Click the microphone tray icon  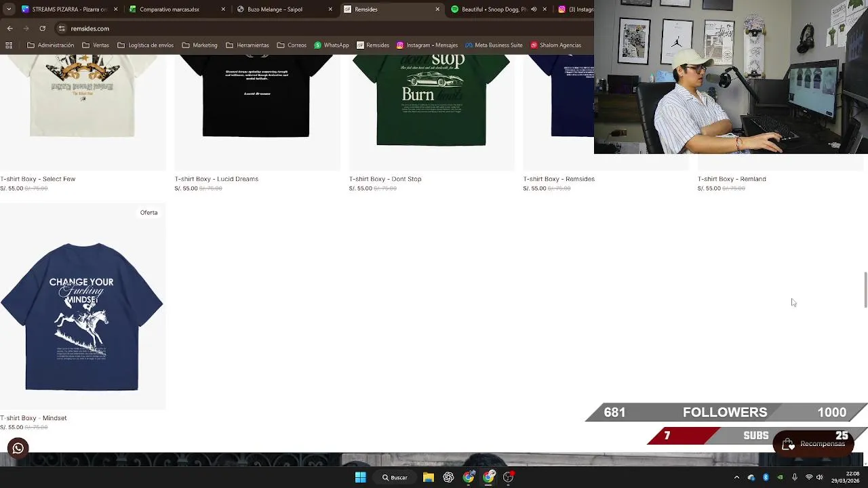(x=795, y=477)
